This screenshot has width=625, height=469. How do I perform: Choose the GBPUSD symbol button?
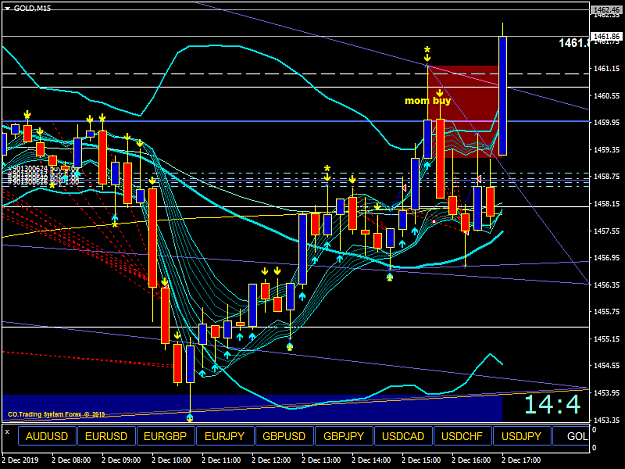284,436
